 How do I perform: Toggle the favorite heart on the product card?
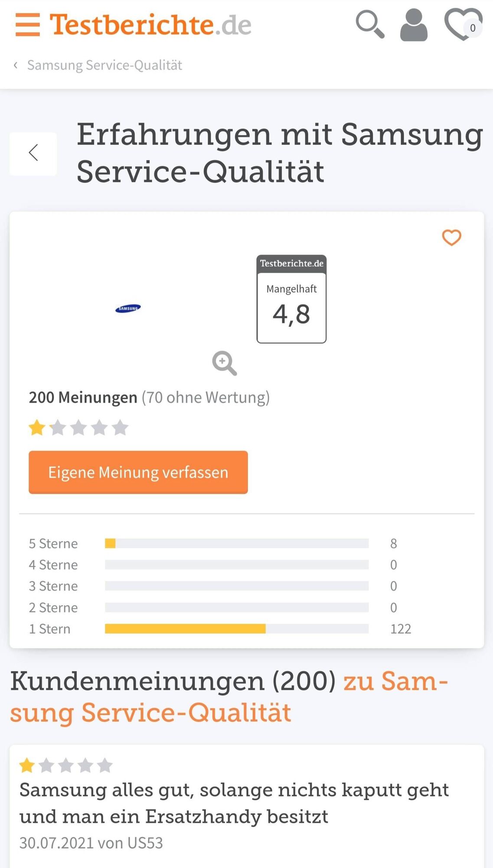(x=451, y=237)
